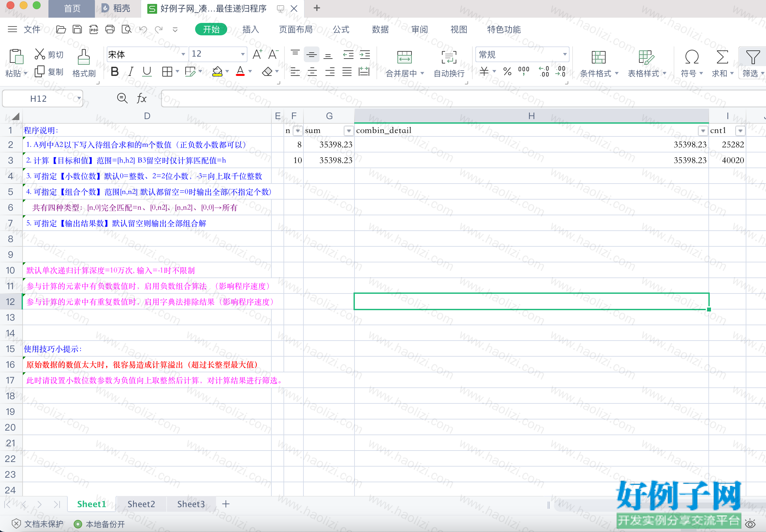Viewport: 766px width, 532px height.
Task: Apply thousands separator format
Action: [523, 71]
